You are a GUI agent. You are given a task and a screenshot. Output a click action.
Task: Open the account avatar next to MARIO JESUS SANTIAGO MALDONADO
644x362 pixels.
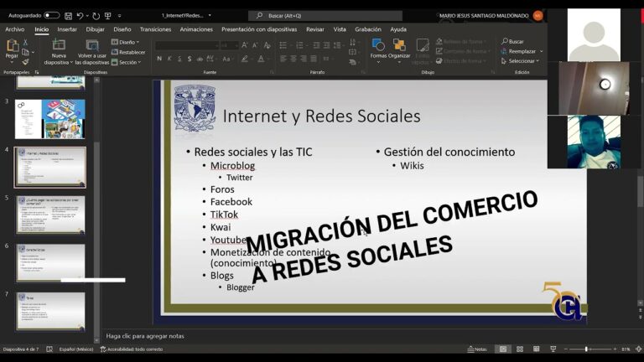pos(538,16)
